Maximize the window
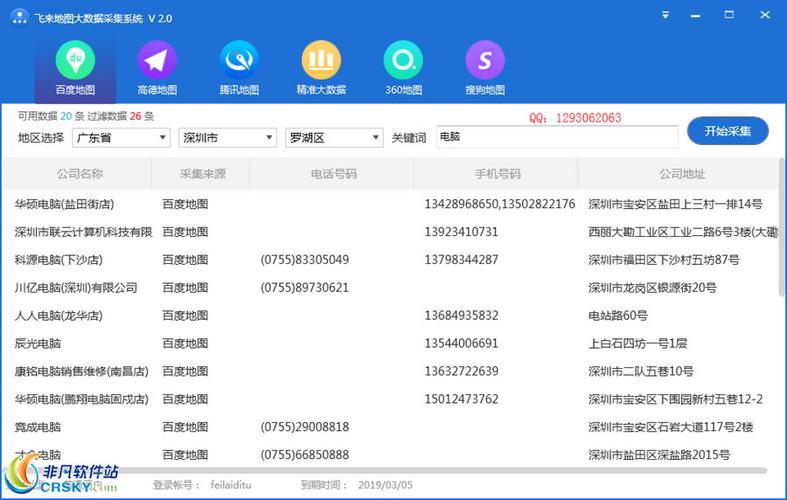787x500 pixels. point(729,15)
